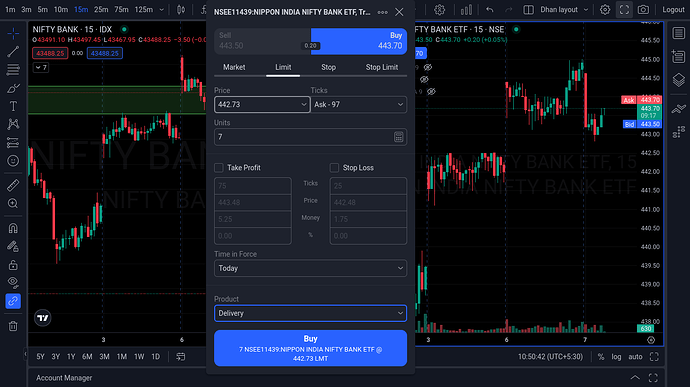Switch to the Stop Limit tab

click(x=382, y=67)
